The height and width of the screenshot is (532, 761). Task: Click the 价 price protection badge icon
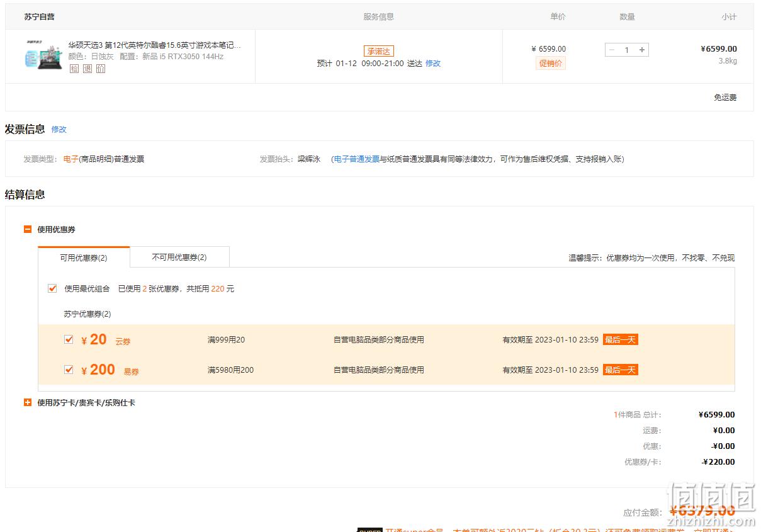point(101,69)
